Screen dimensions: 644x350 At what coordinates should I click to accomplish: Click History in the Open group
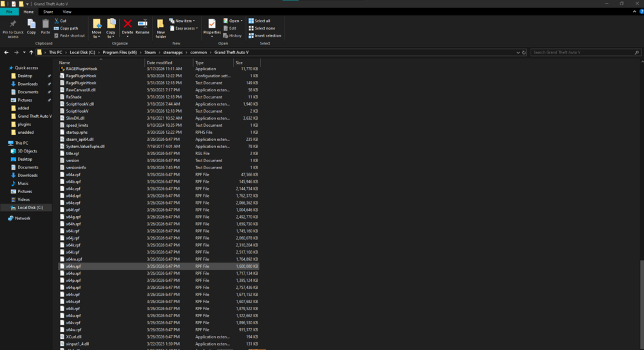(232, 35)
